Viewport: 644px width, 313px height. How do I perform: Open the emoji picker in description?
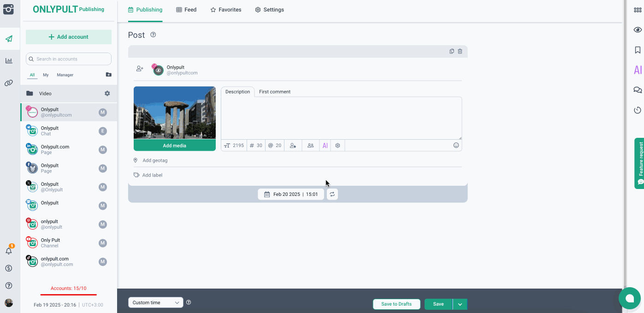click(x=456, y=145)
